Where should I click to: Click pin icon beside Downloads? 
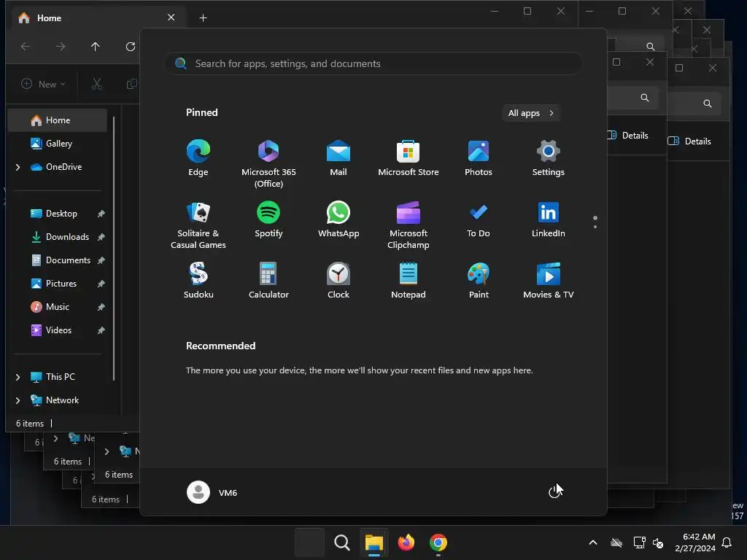point(101,237)
